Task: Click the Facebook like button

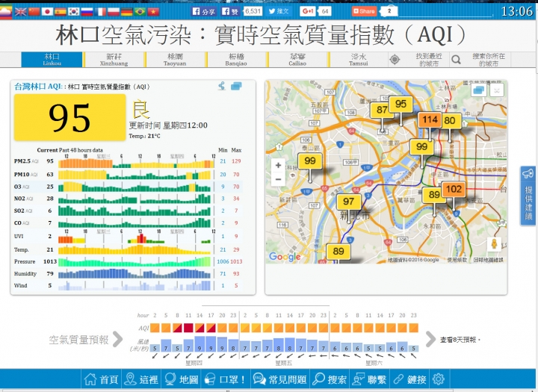Action: pos(230,11)
